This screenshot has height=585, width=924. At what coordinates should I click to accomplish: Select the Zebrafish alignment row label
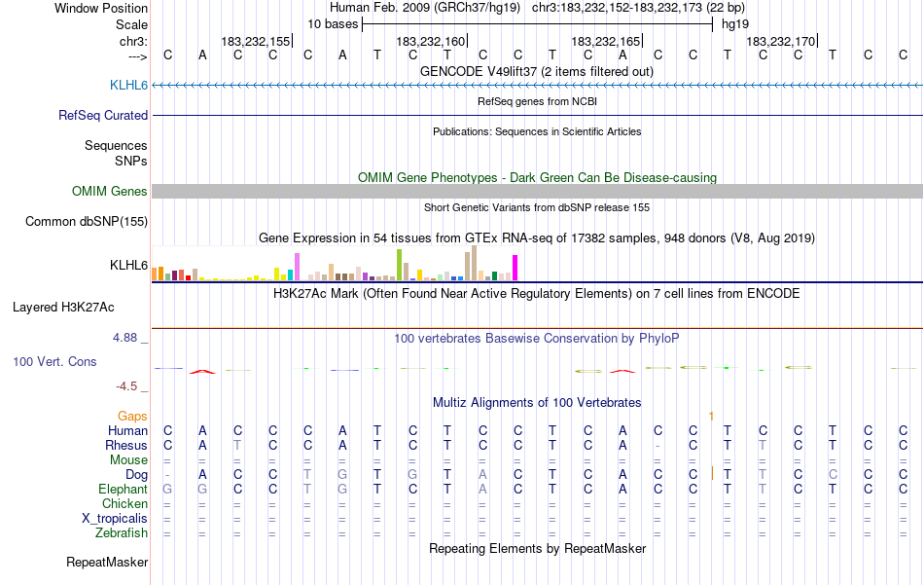[x=122, y=533]
